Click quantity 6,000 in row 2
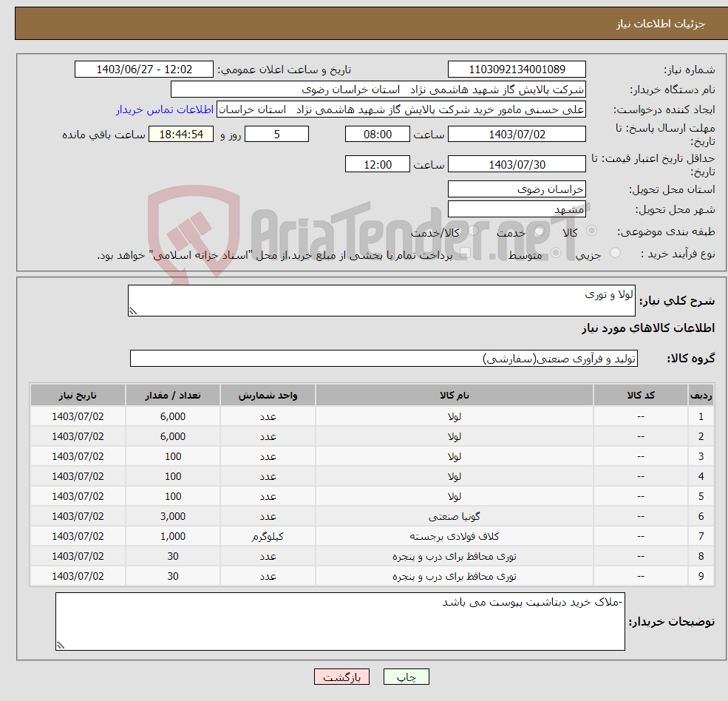 pos(173,437)
